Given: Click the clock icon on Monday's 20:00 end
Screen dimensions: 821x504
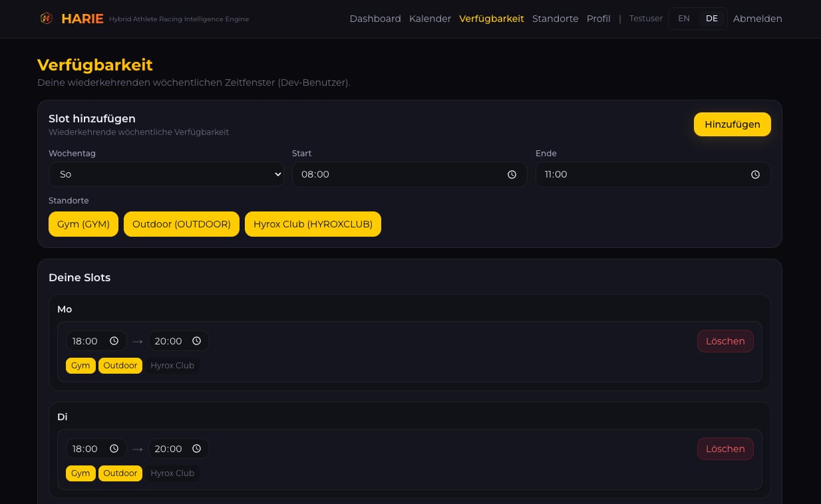Looking at the screenshot, I should click(196, 340).
